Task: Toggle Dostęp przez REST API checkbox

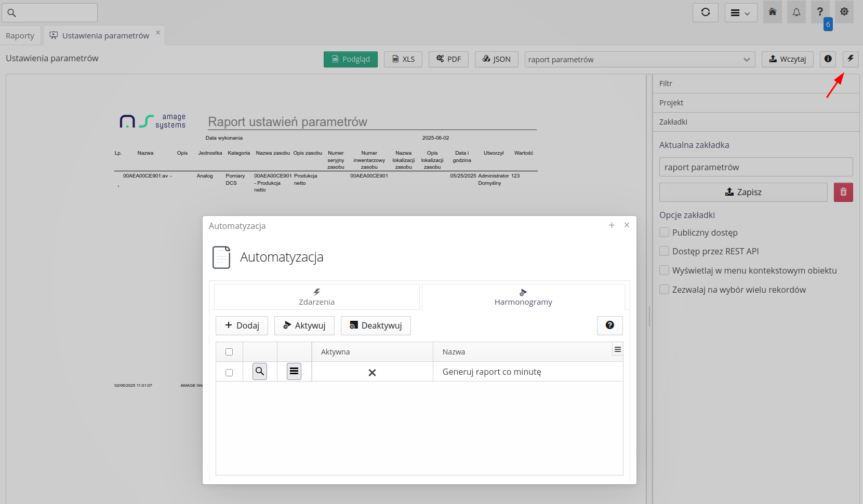Action: click(x=664, y=251)
